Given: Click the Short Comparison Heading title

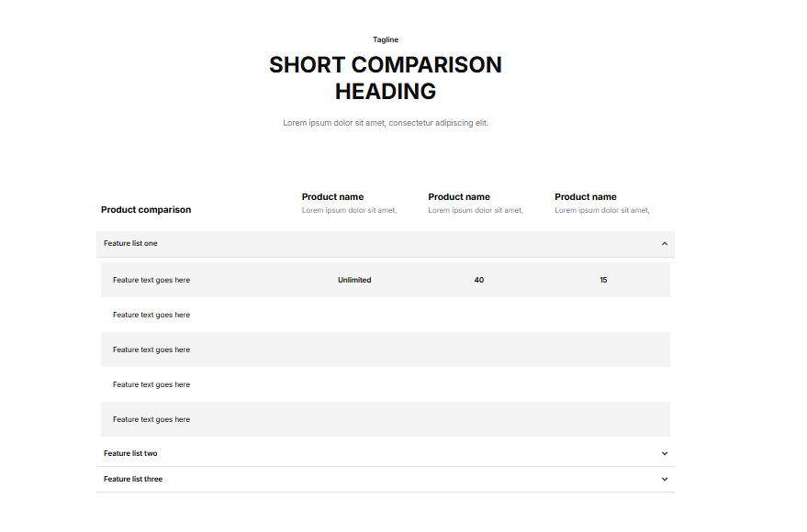Looking at the screenshot, I should point(385,77).
